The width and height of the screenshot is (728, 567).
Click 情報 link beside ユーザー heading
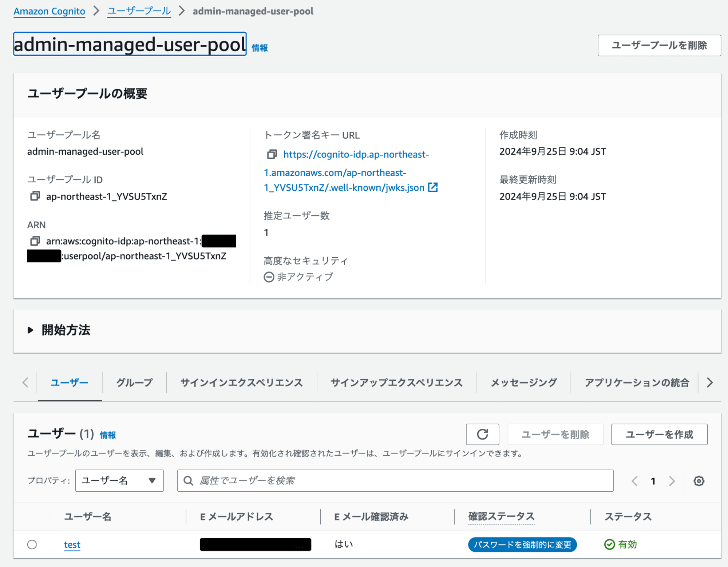pyautogui.click(x=108, y=435)
